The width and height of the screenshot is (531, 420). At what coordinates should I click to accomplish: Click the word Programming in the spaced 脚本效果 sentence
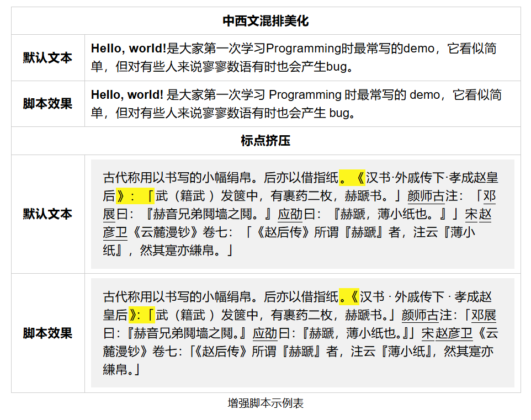(x=305, y=95)
